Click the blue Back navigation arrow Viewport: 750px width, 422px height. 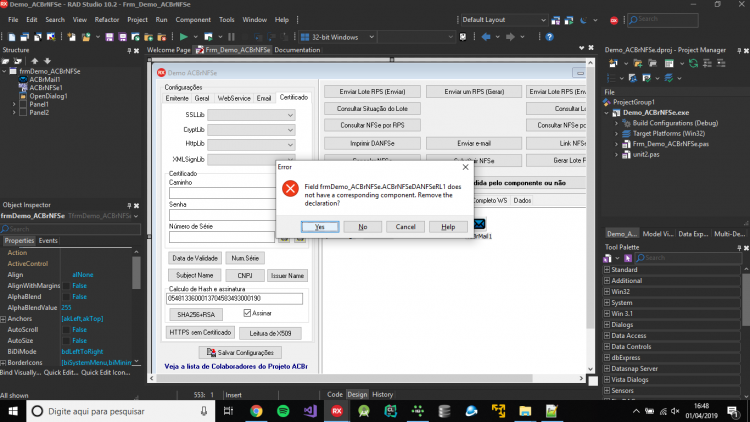tap(486, 37)
